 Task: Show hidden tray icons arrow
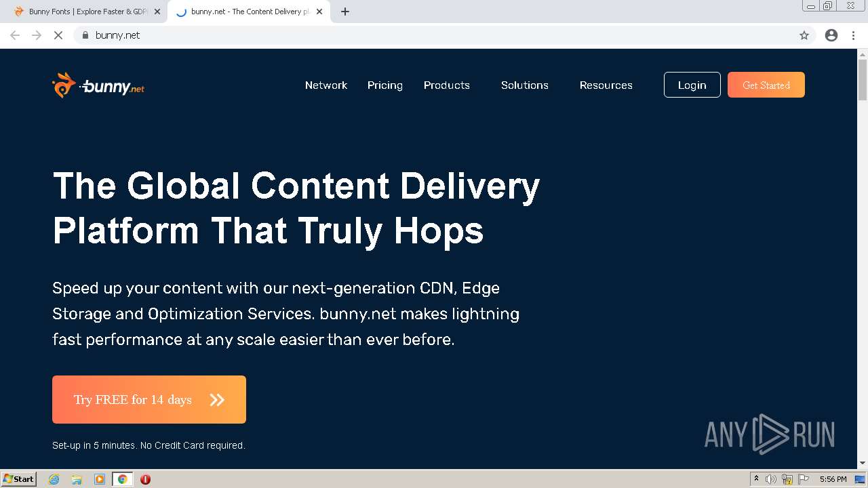point(756,479)
